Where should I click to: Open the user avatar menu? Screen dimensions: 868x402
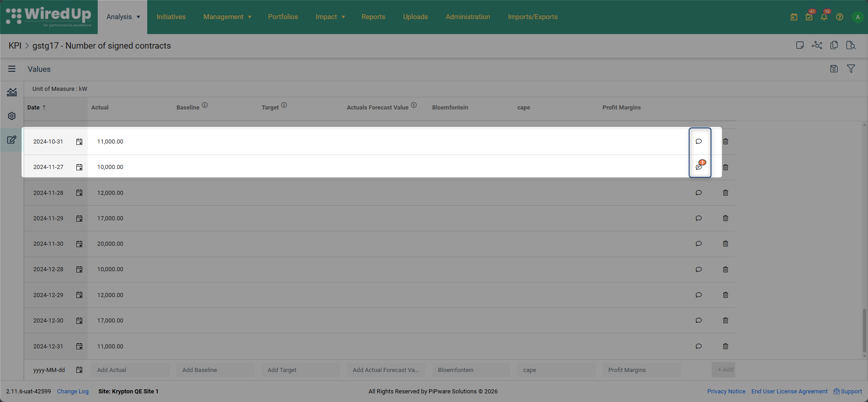point(858,17)
